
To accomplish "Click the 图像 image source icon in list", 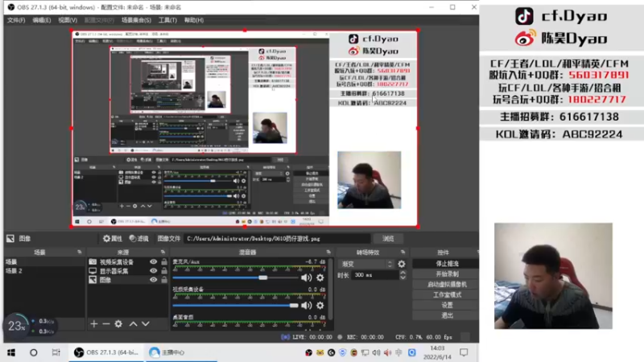I will pyautogui.click(x=93, y=280).
